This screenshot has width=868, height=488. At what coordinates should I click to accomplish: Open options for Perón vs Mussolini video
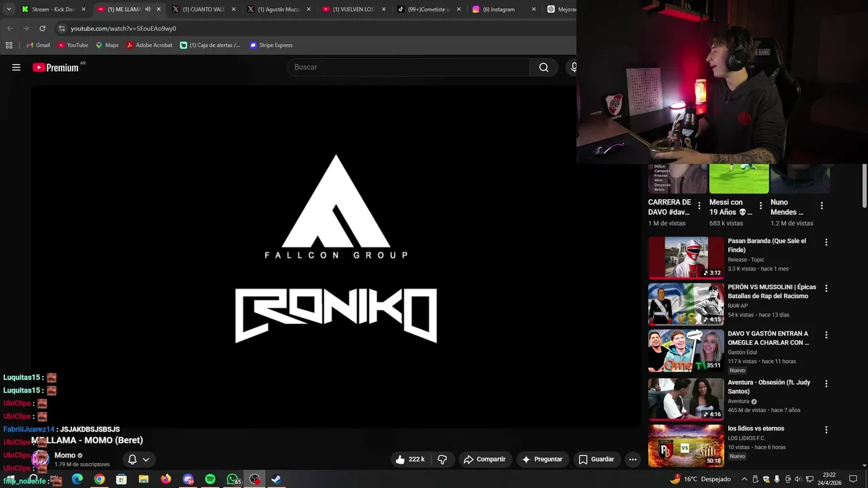tap(826, 288)
